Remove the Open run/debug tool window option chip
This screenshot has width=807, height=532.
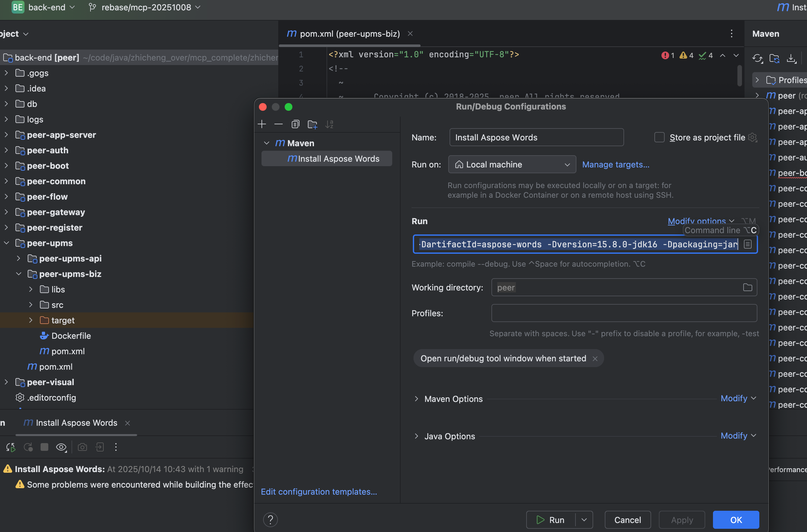pyautogui.click(x=595, y=359)
